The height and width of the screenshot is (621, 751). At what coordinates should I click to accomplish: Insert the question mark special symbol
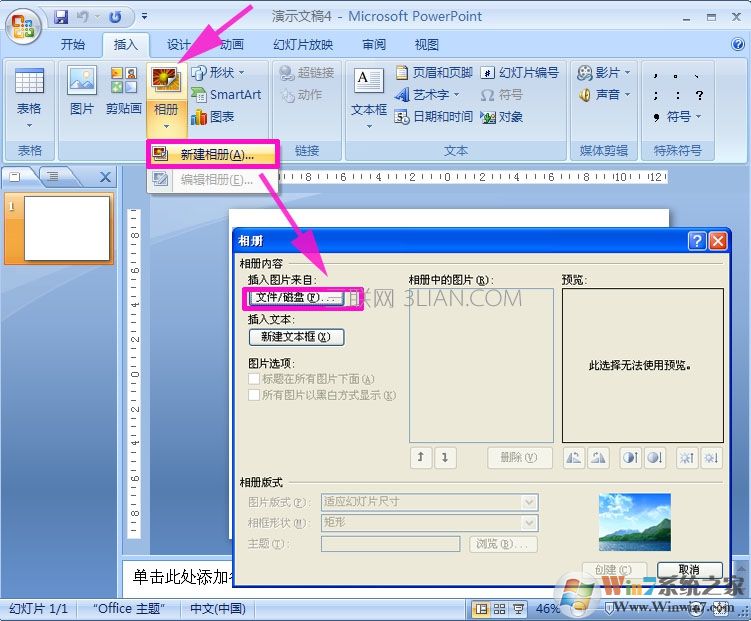coord(699,95)
